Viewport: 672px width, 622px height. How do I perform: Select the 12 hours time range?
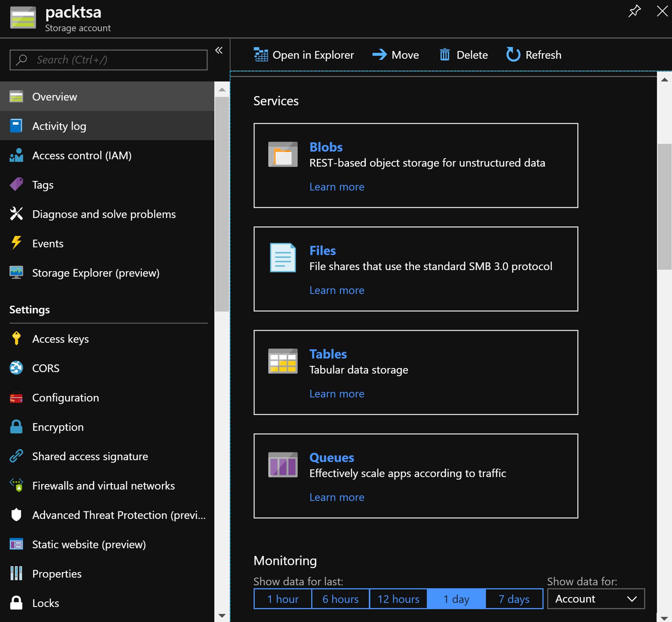tap(399, 599)
